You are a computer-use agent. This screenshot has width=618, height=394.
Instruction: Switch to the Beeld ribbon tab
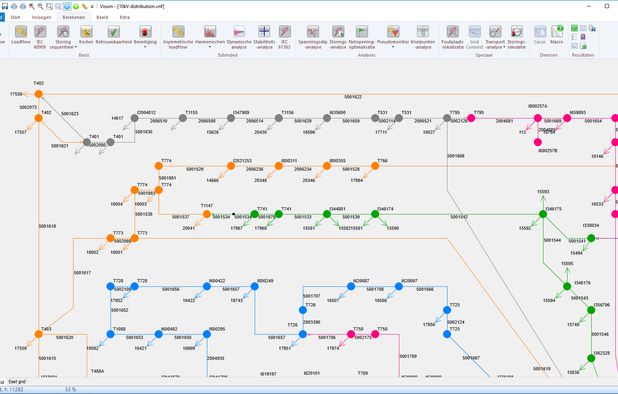[x=102, y=17]
